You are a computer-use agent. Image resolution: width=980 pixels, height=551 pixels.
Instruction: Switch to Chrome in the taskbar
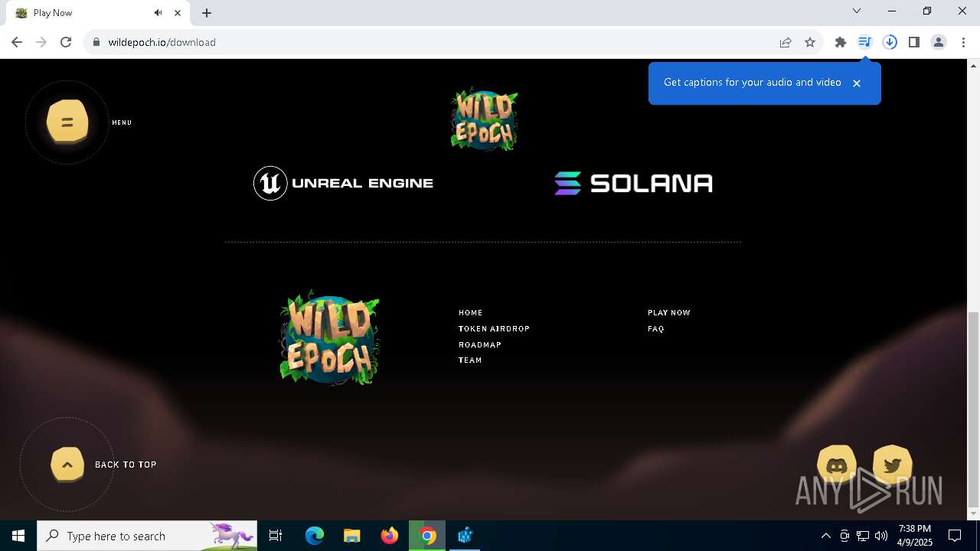point(427,536)
